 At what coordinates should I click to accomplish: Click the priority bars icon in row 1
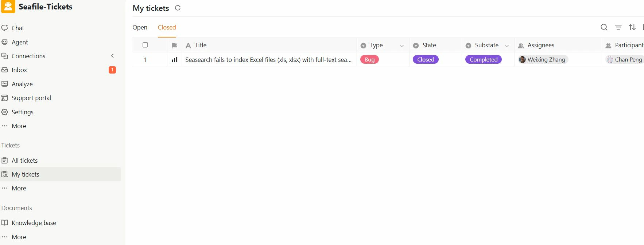pyautogui.click(x=174, y=60)
